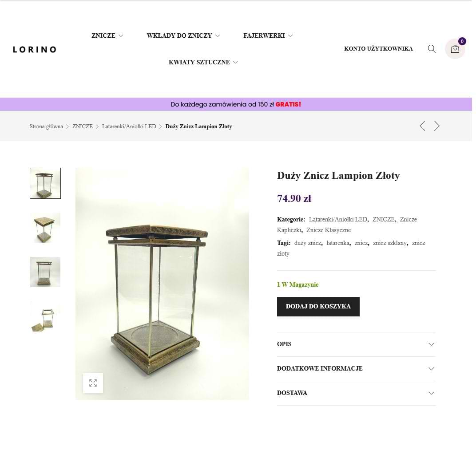This screenshot has height=450, width=476.
Task: Expand the DODATKOWE INFORMACJE section
Action: pyautogui.click(x=356, y=368)
